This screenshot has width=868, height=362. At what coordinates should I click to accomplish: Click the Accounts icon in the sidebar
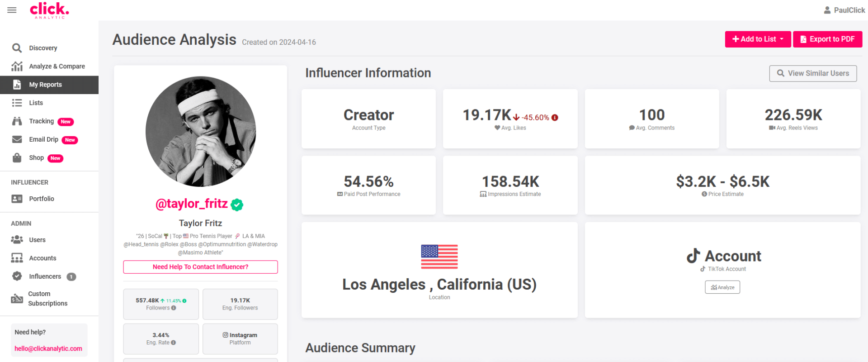pos(17,258)
